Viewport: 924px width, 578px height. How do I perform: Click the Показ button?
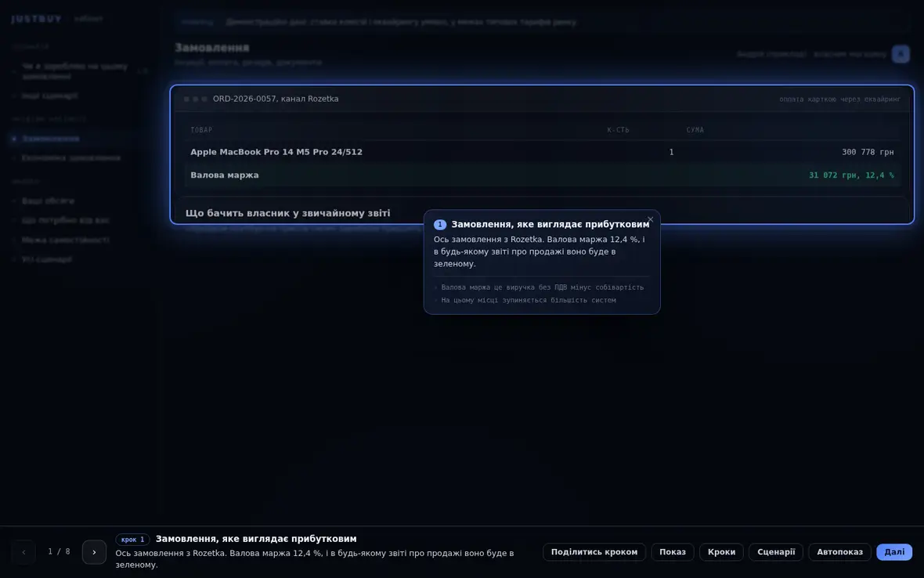tap(673, 552)
